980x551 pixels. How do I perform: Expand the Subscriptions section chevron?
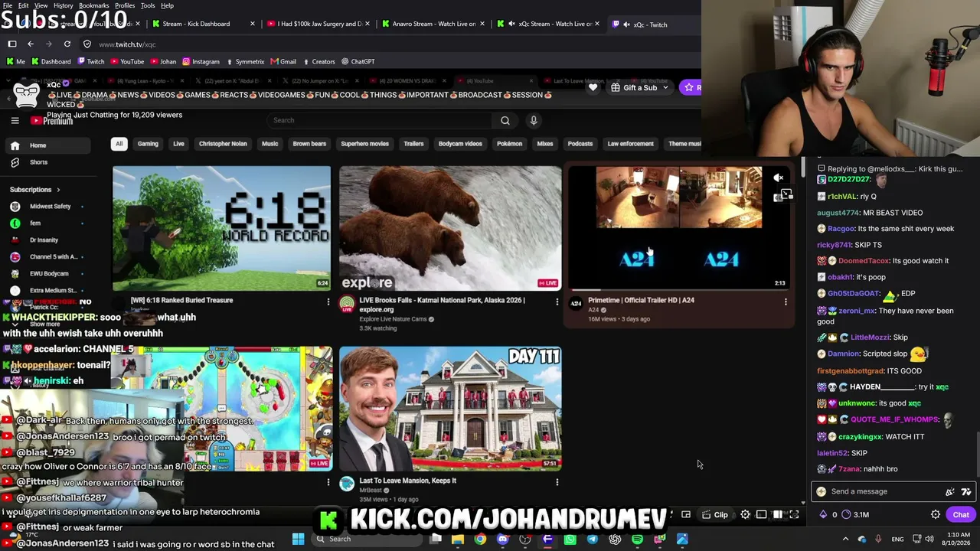[x=57, y=190]
